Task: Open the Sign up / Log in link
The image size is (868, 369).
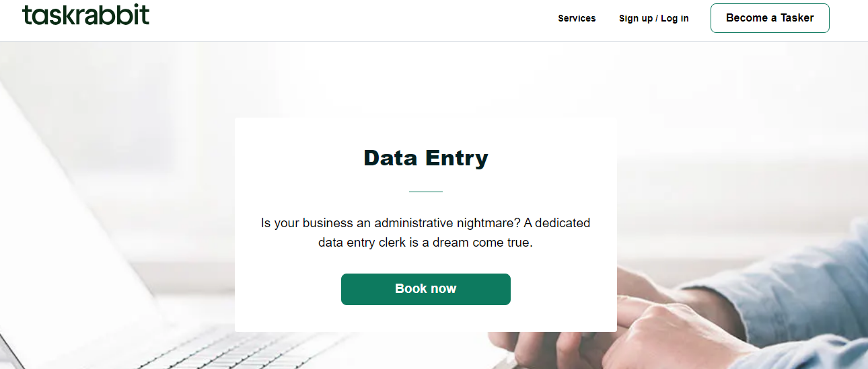Action: [x=653, y=18]
